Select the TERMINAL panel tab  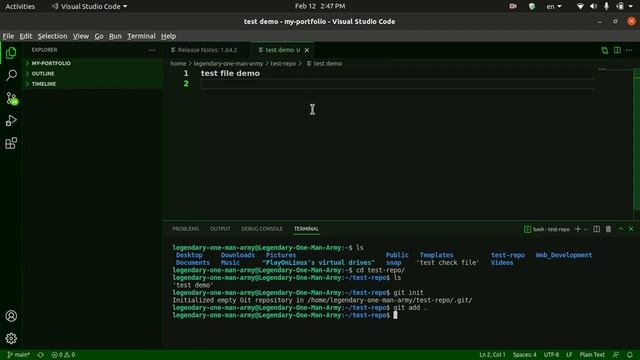point(306,229)
